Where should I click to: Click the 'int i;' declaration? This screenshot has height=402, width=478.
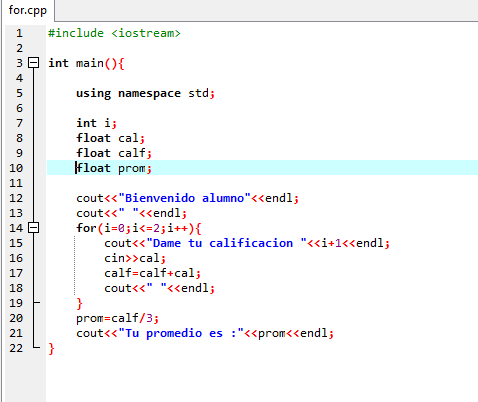[97, 123]
